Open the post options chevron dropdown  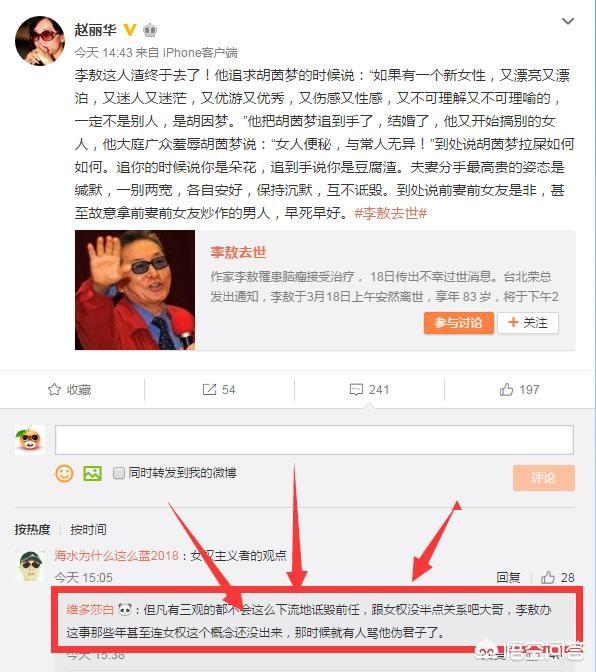568,21
